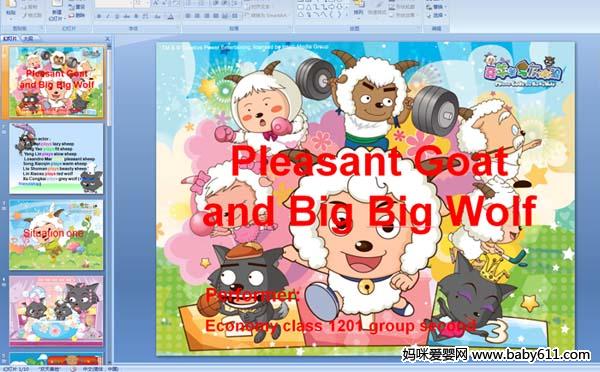This screenshot has width=600, height=372.
Task: Click the slide title Pleasant Goat text
Action: pyautogui.click(x=370, y=162)
